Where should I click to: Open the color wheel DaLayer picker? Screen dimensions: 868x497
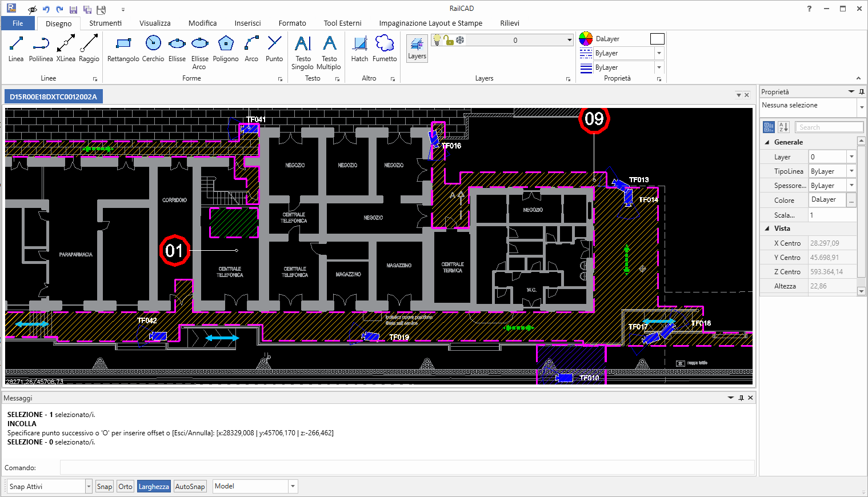click(586, 39)
